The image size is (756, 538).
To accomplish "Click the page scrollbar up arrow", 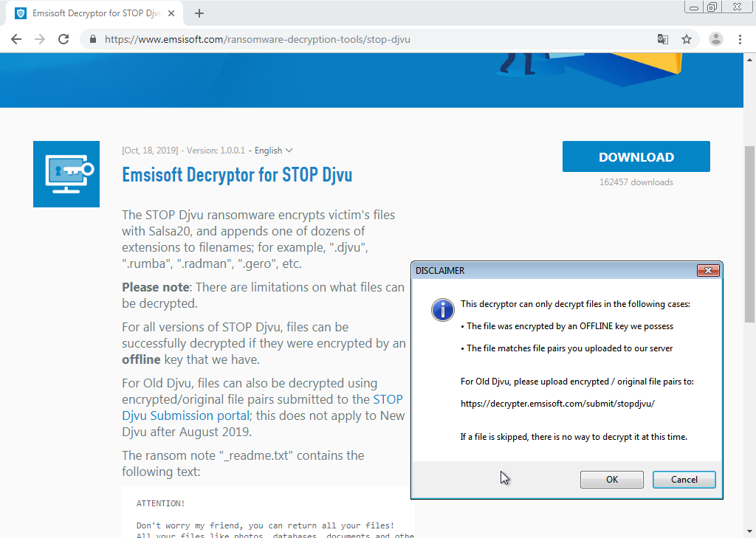I will tap(749, 60).
